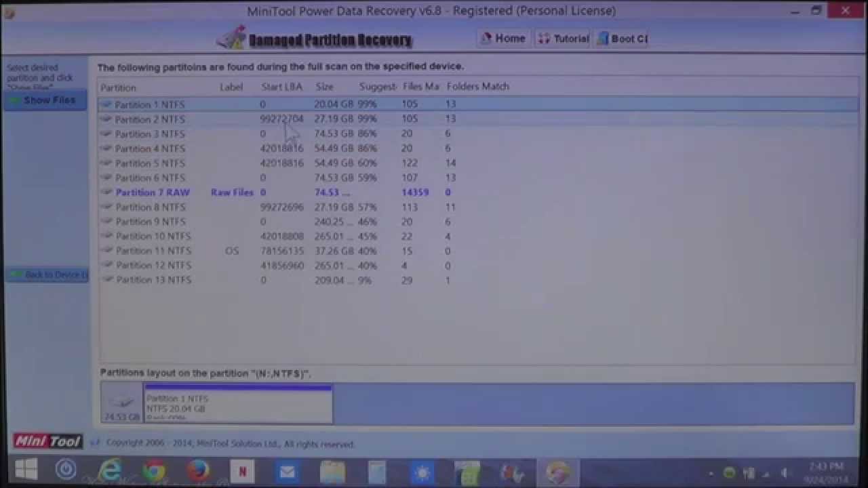The height and width of the screenshot is (488, 868).
Task: Select the Partition 1 NTFS layout block
Action: pyautogui.click(x=238, y=404)
